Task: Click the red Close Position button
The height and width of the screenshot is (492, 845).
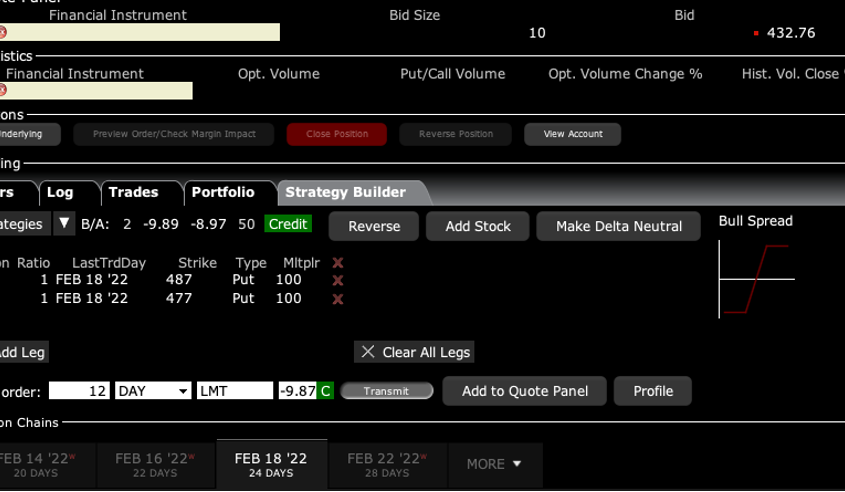Action: pos(337,134)
